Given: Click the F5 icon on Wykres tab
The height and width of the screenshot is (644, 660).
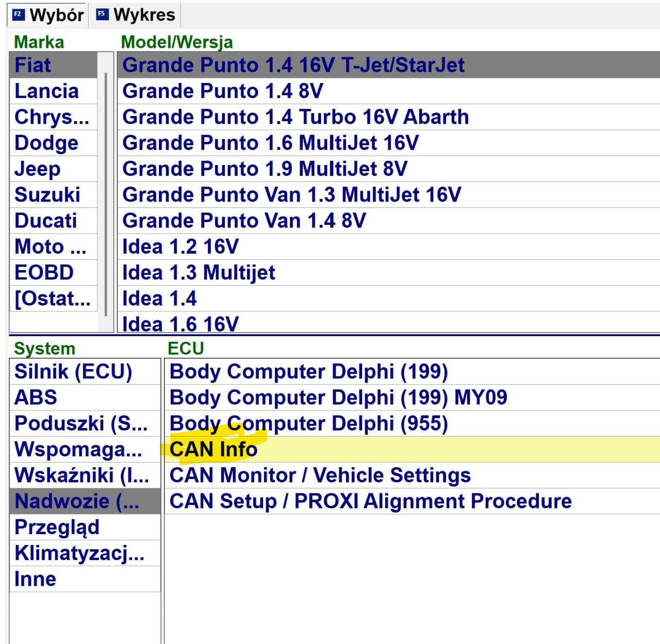Looking at the screenshot, I should point(102,14).
